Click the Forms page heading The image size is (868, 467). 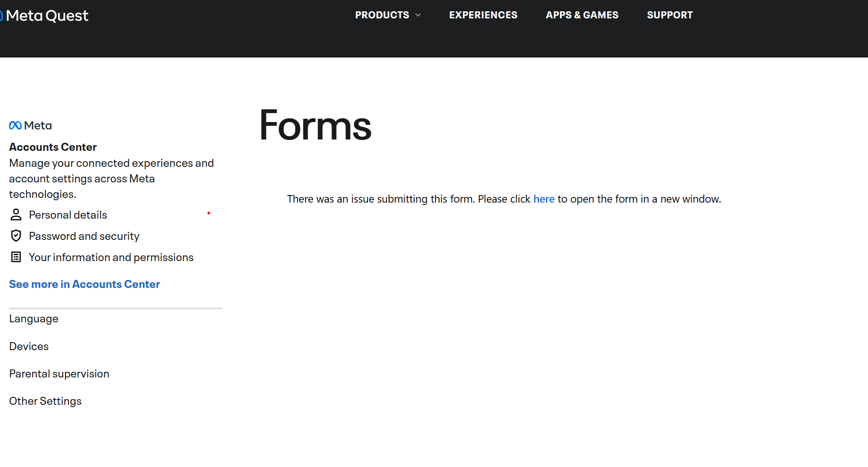click(316, 125)
